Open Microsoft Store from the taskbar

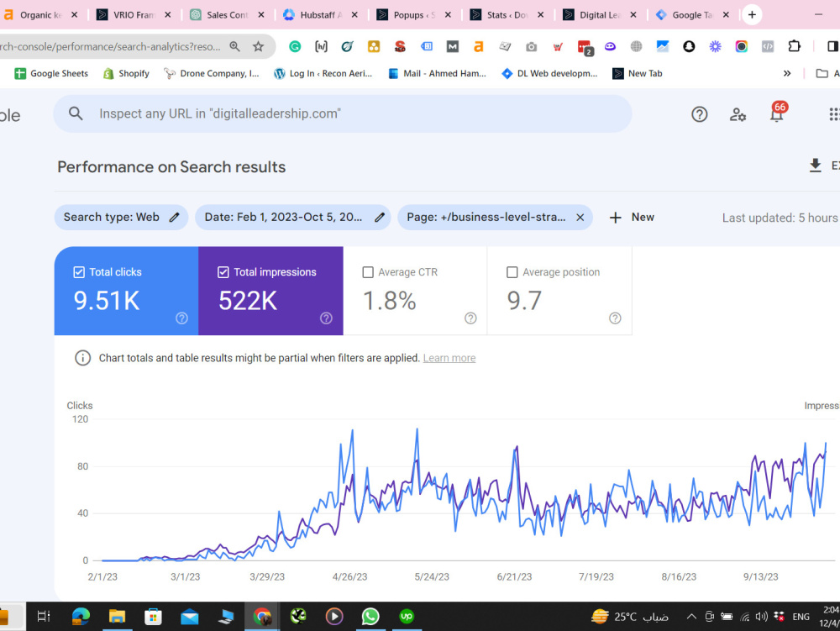pos(153,616)
